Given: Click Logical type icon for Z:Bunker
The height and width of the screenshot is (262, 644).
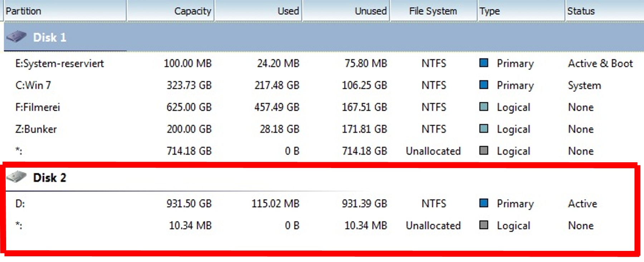Looking at the screenshot, I should (x=483, y=128).
